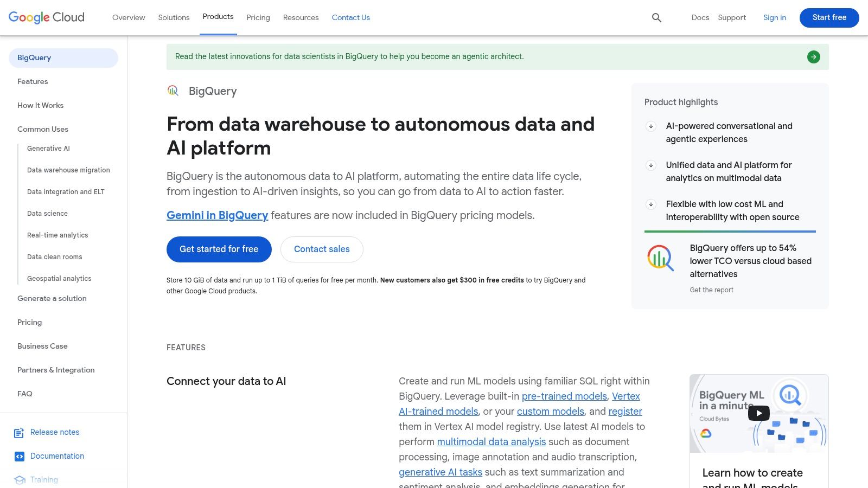Click Sign in

[775, 17]
